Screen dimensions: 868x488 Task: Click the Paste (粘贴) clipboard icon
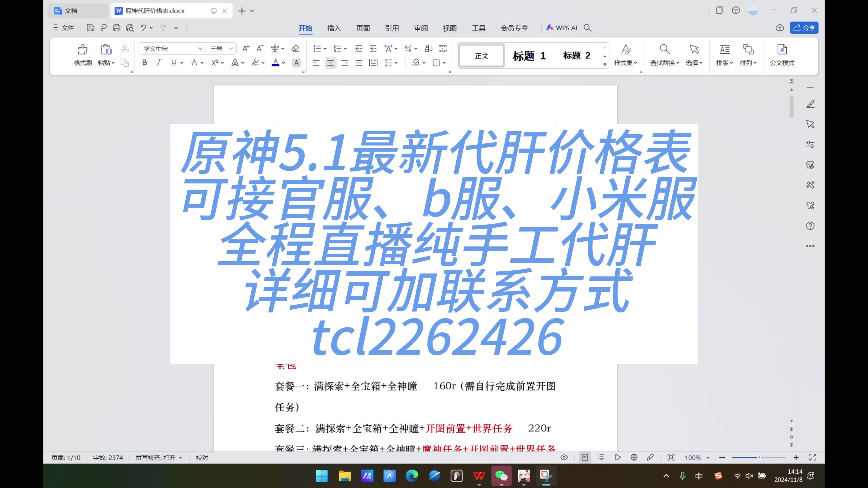[106, 49]
